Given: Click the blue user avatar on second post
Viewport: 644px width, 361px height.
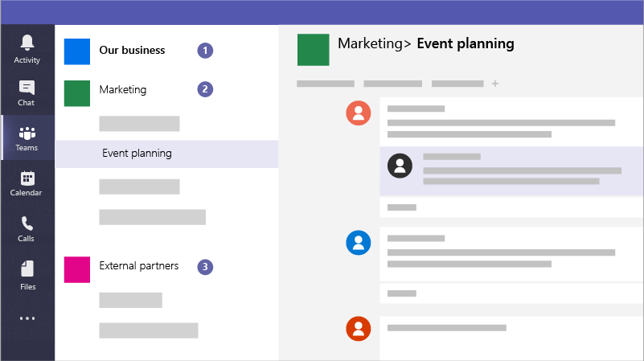Looking at the screenshot, I should 358,243.
